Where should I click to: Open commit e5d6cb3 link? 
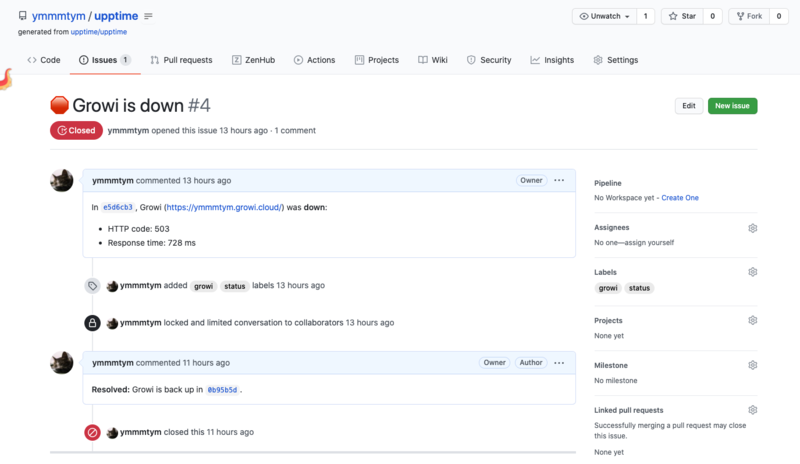tap(118, 207)
